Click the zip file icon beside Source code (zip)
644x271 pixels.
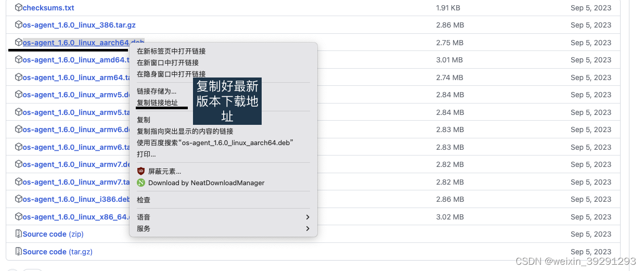(x=19, y=234)
